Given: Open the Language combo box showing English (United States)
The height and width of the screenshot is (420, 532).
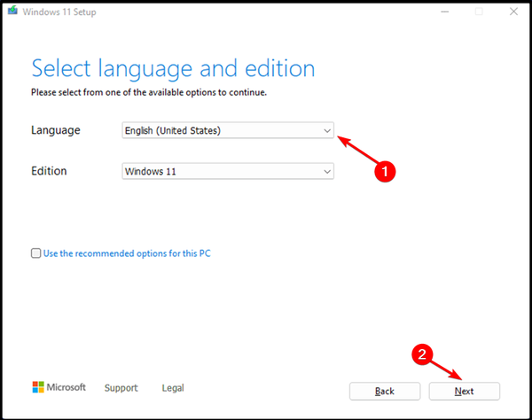Looking at the screenshot, I should 228,130.
